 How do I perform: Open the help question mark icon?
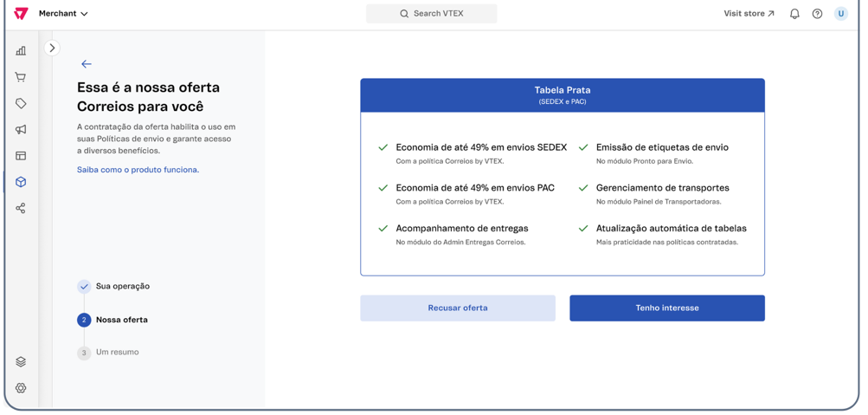pyautogui.click(x=817, y=14)
